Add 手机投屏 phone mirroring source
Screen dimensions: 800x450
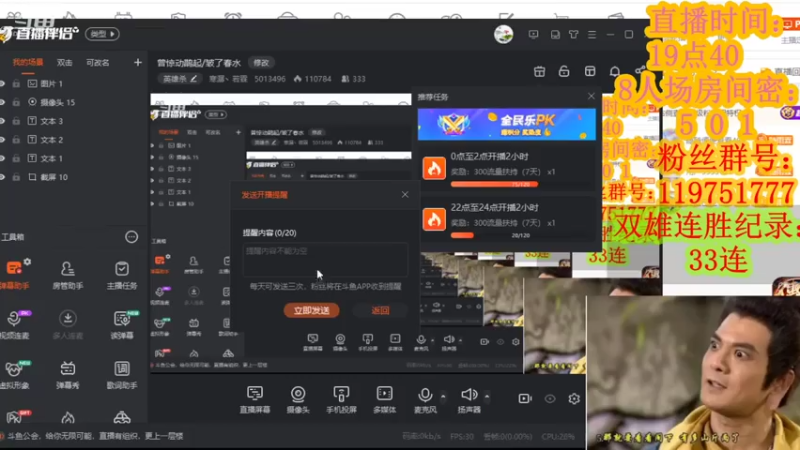(341, 399)
